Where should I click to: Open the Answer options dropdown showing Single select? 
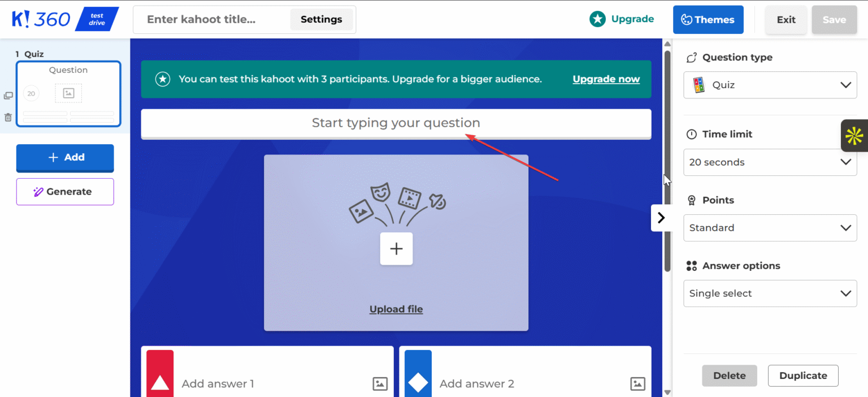tap(770, 294)
